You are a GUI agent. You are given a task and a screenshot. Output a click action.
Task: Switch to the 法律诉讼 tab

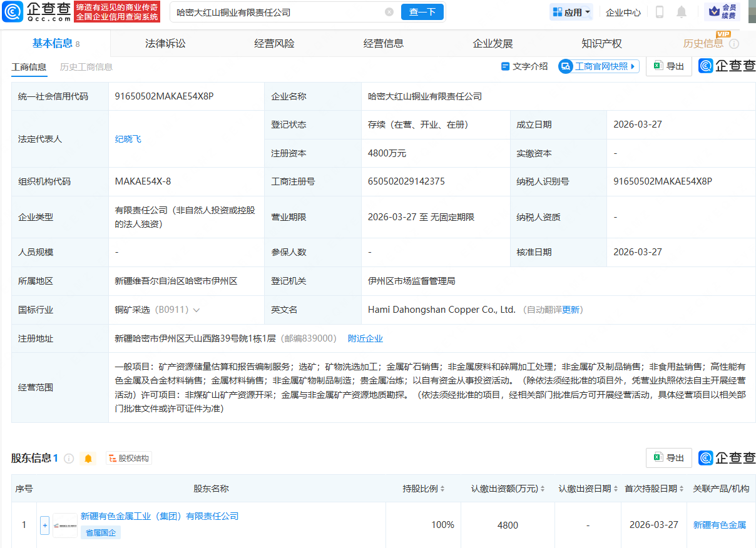click(164, 43)
